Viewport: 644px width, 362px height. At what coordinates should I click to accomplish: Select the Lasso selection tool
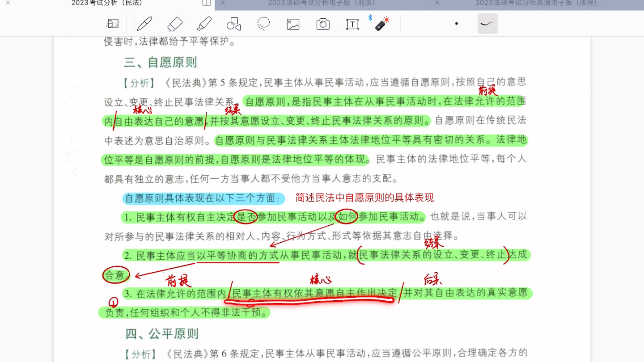264,24
